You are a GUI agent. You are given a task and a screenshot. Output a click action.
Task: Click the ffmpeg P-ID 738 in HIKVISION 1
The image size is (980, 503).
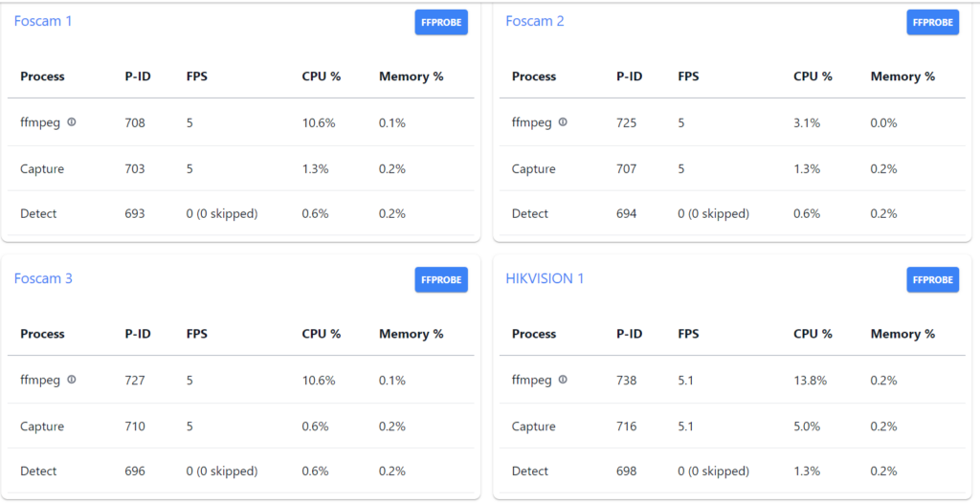(627, 381)
